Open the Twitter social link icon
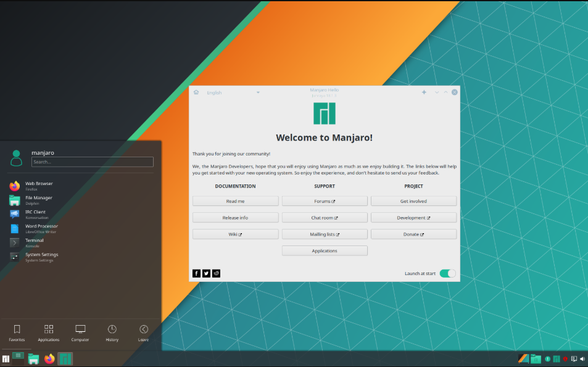The image size is (588, 367). [206, 273]
